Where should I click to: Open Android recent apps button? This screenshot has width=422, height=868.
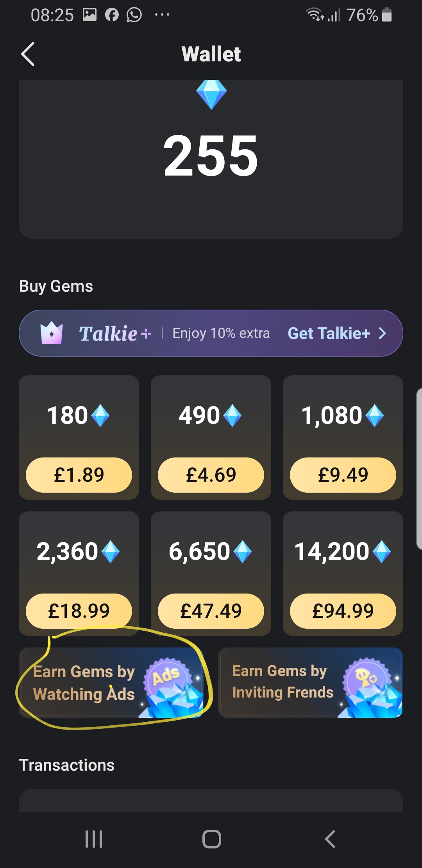pyautogui.click(x=94, y=839)
